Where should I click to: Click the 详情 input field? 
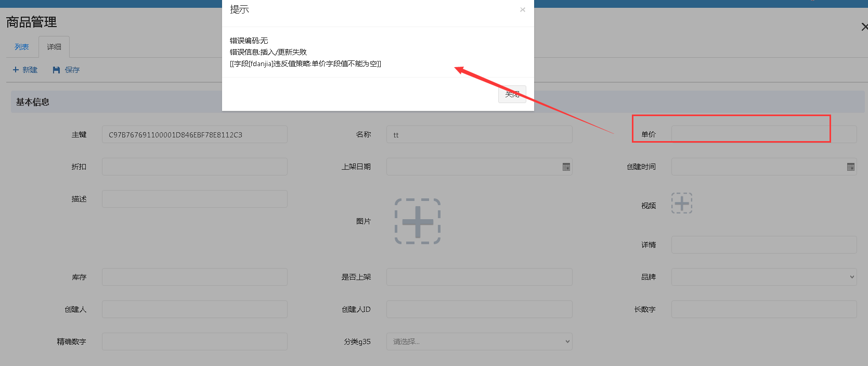763,245
